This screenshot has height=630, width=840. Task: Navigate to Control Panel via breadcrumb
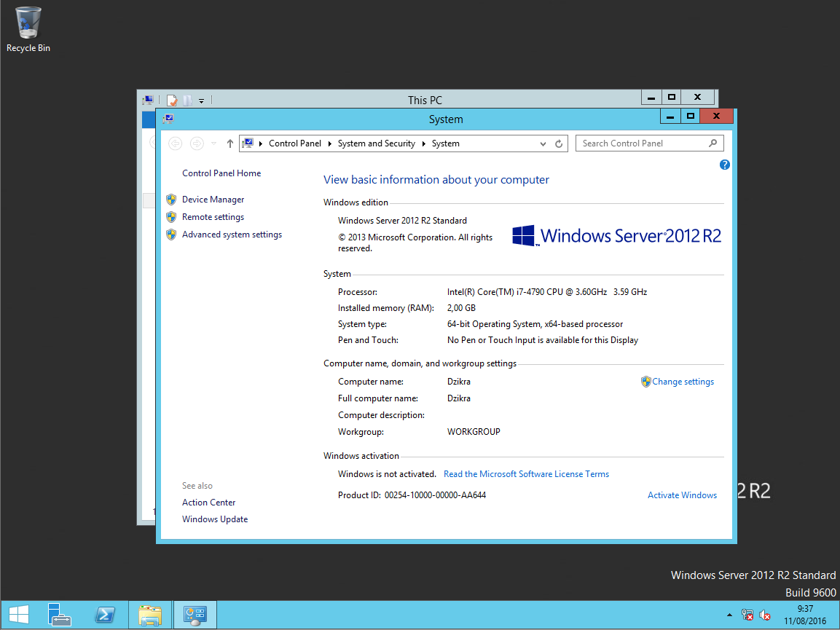(295, 143)
